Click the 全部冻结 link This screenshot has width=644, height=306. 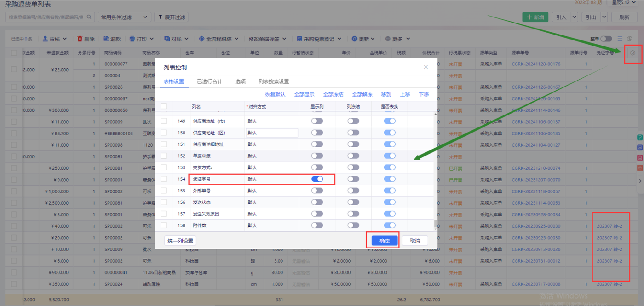333,94
